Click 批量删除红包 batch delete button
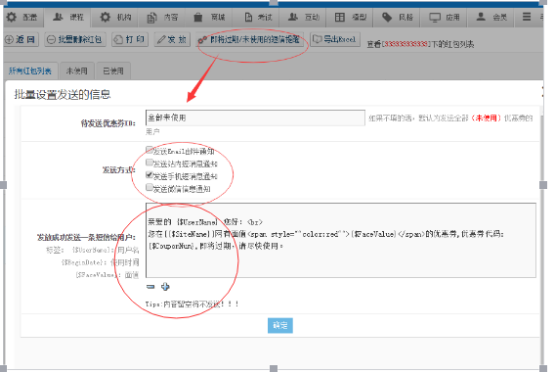This screenshot has height=372, width=554. (x=75, y=39)
